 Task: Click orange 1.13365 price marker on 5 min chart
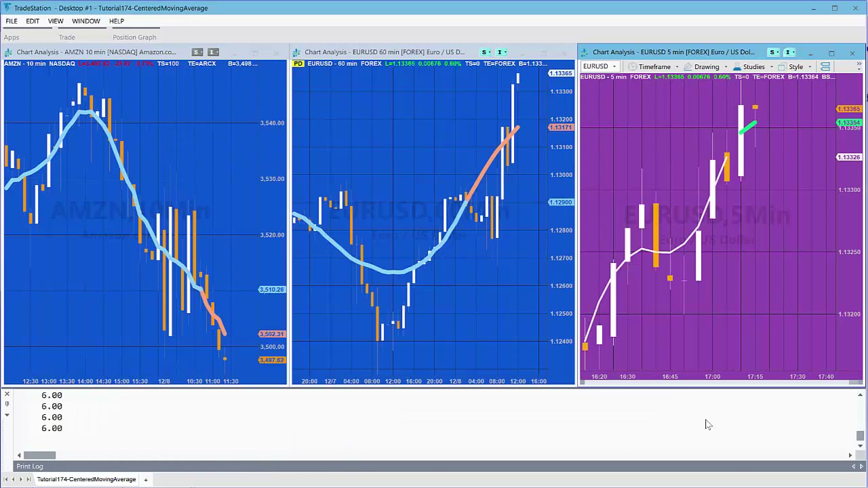click(x=849, y=109)
